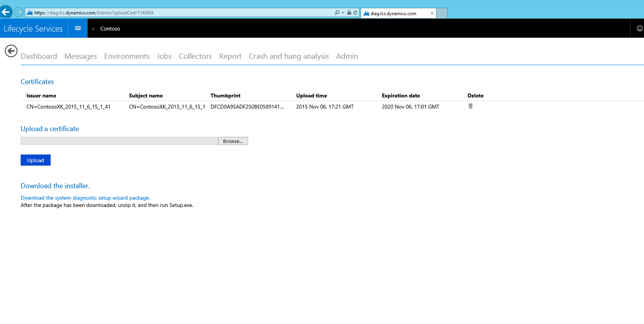Click the Lifecycle Services home title
Image resolution: width=644 pixels, height=324 pixels.
(33, 28)
